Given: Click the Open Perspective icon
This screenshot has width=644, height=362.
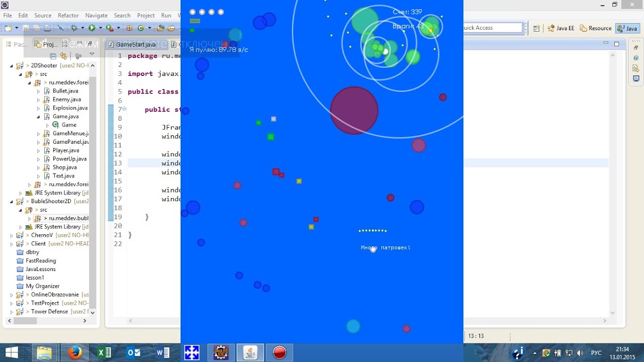Looking at the screenshot, I should point(536,28).
